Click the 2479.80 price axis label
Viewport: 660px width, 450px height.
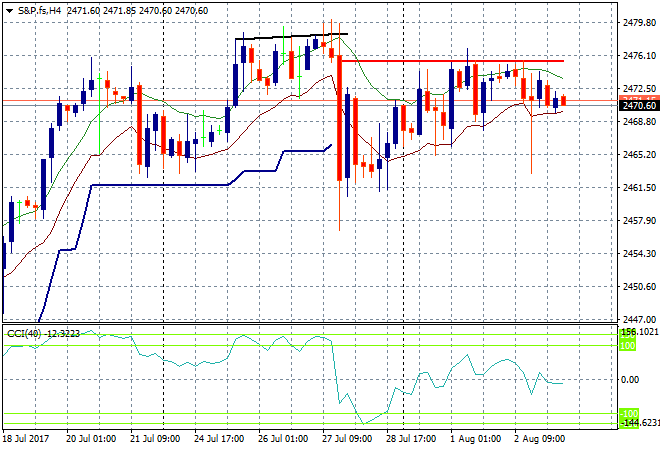click(x=639, y=23)
